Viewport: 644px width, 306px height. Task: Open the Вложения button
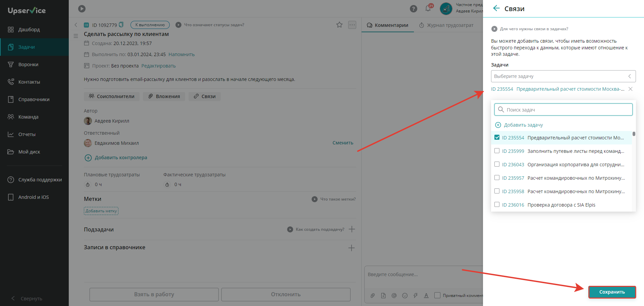click(164, 96)
